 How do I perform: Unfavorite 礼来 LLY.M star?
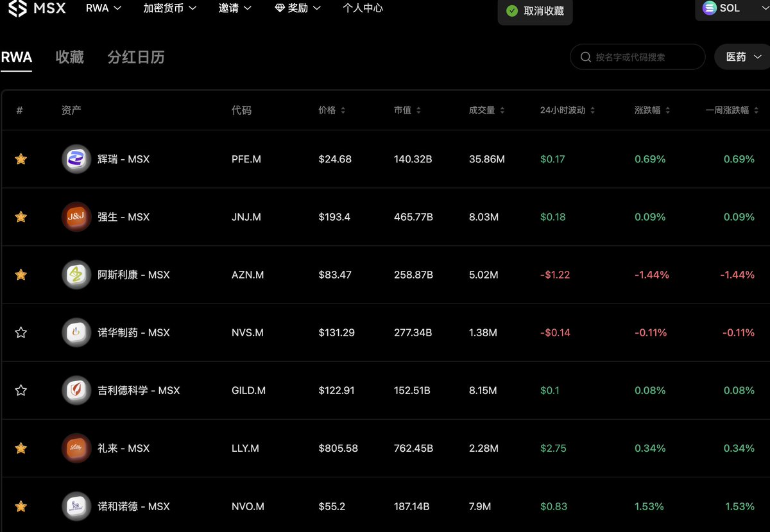[x=21, y=448]
